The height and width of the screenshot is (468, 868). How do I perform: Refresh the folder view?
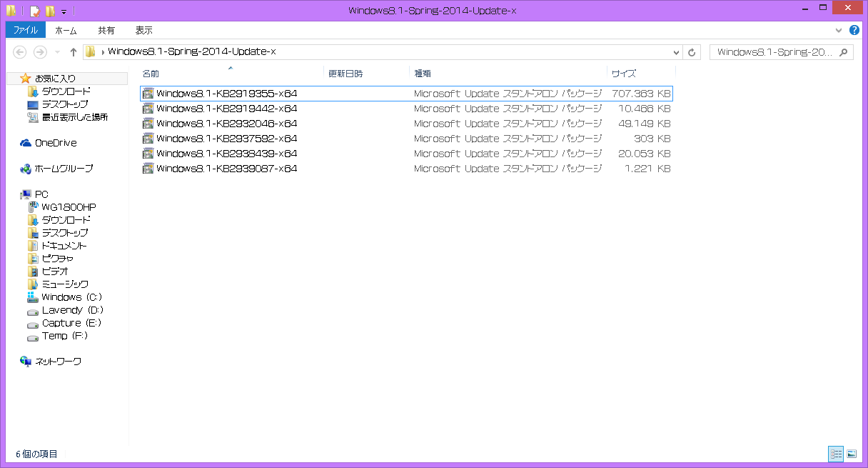(691, 52)
